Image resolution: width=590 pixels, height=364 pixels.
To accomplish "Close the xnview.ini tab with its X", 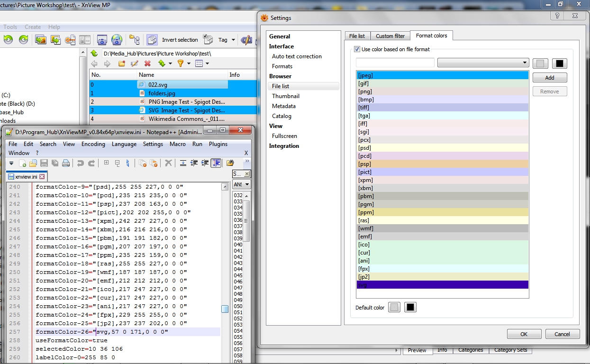I will (42, 177).
